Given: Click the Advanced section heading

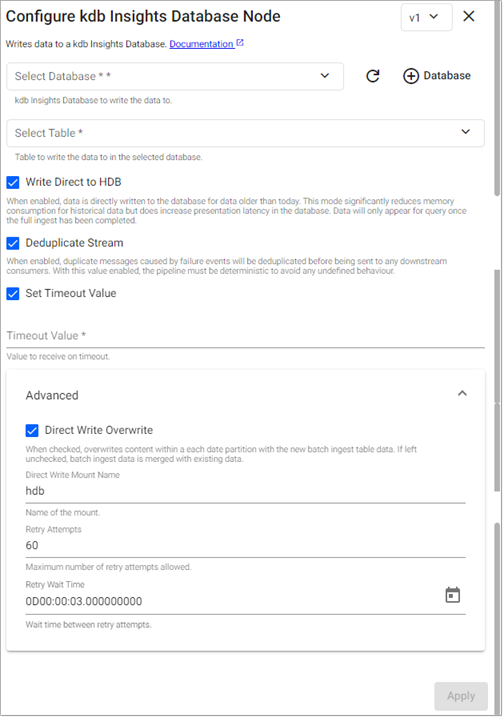Looking at the screenshot, I should tap(52, 395).
